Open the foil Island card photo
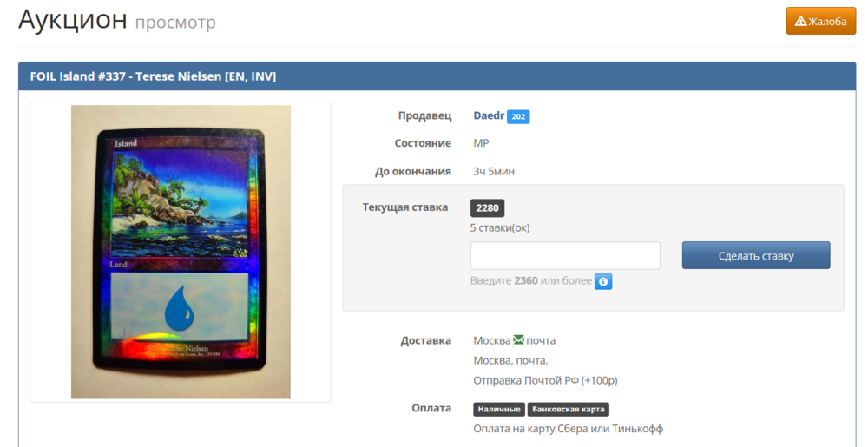 click(x=181, y=252)
